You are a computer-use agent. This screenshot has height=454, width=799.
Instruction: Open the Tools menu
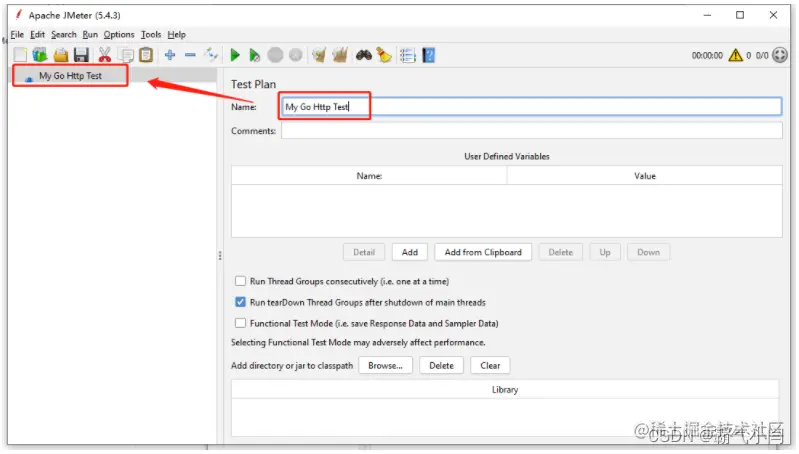[151, 35]
